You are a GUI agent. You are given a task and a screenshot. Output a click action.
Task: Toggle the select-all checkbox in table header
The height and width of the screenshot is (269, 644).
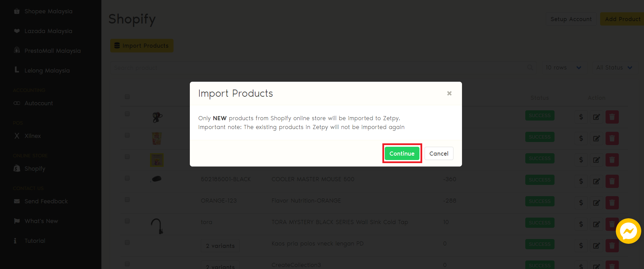pyautogui.click(x=127, y=97)
